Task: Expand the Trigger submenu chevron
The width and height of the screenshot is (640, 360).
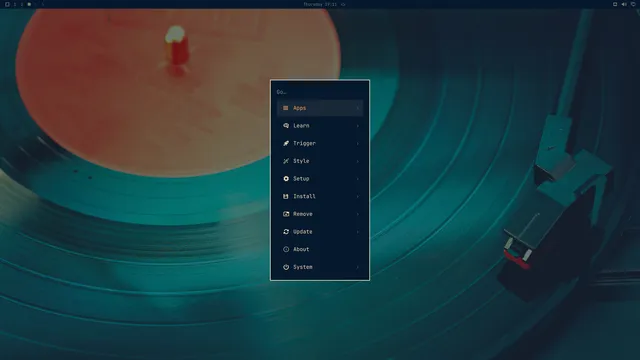Action: [x=358, y=143]
